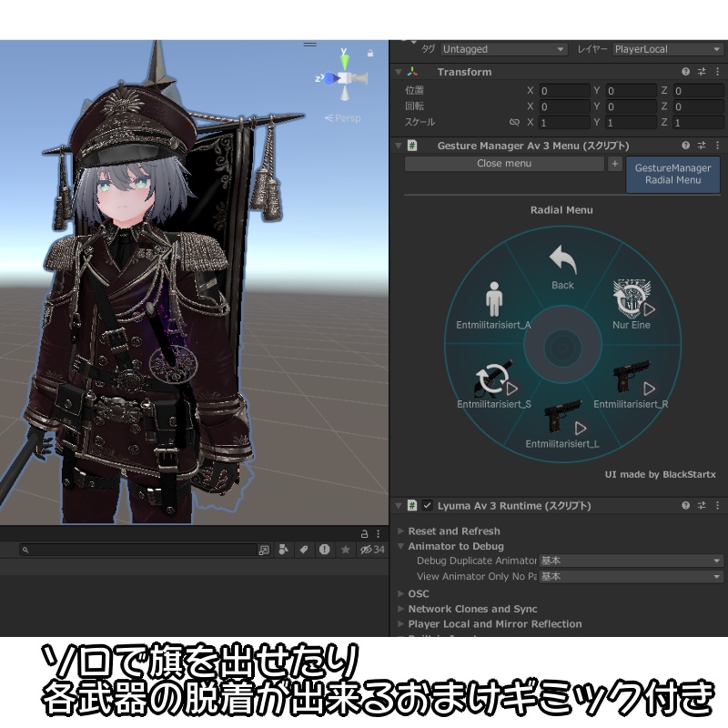
Task: Click the error log filter icon
Action: coord(325,550)
